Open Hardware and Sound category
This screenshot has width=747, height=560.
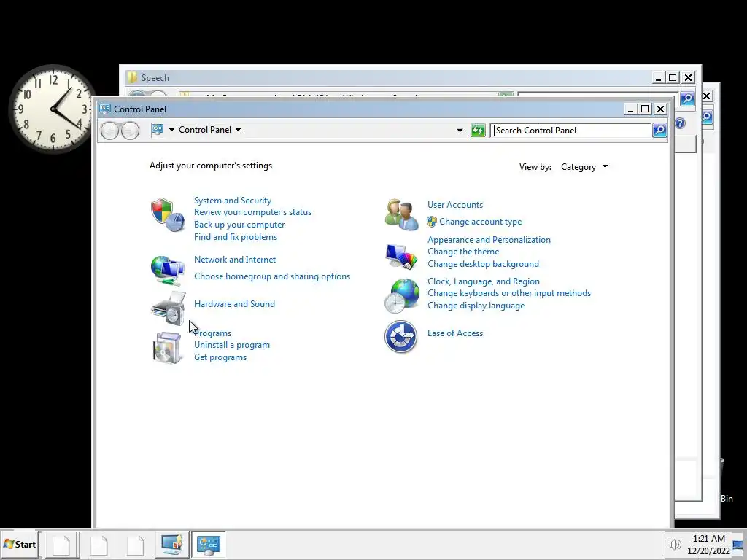pos(234,304)
